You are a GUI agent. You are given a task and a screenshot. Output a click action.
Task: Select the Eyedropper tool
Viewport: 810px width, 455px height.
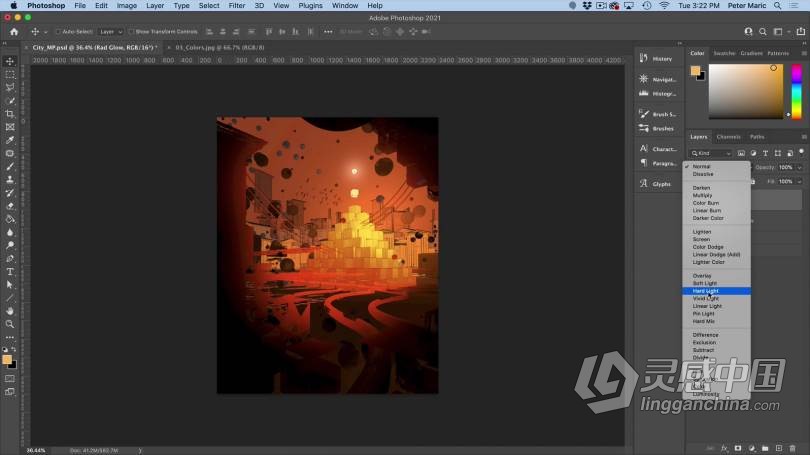pos(10,140)
